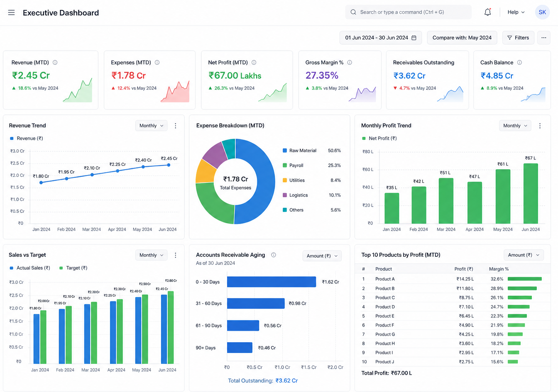Click the notification bell icon
This screenshot has height=392, width=558.
pos(488,12)
